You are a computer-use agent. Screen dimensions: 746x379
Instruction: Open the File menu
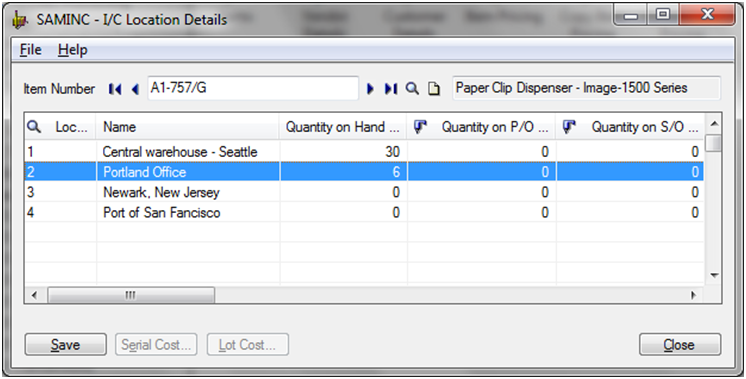tap(30, 50)
